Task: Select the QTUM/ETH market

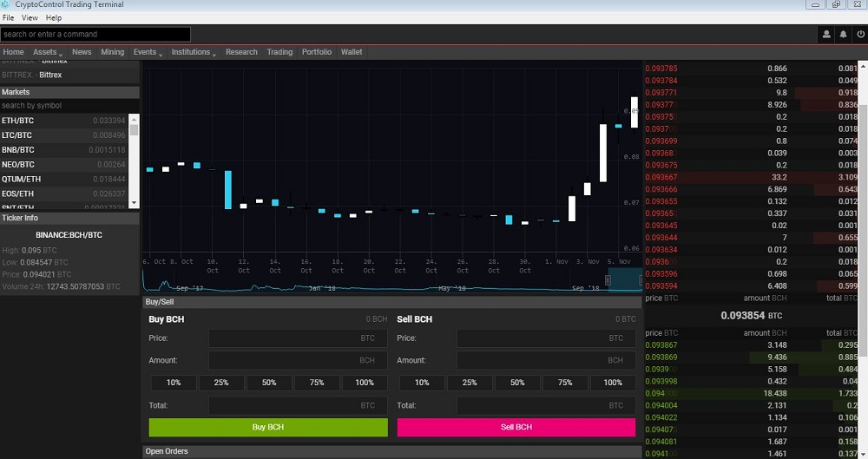Action: pos(63,180)
